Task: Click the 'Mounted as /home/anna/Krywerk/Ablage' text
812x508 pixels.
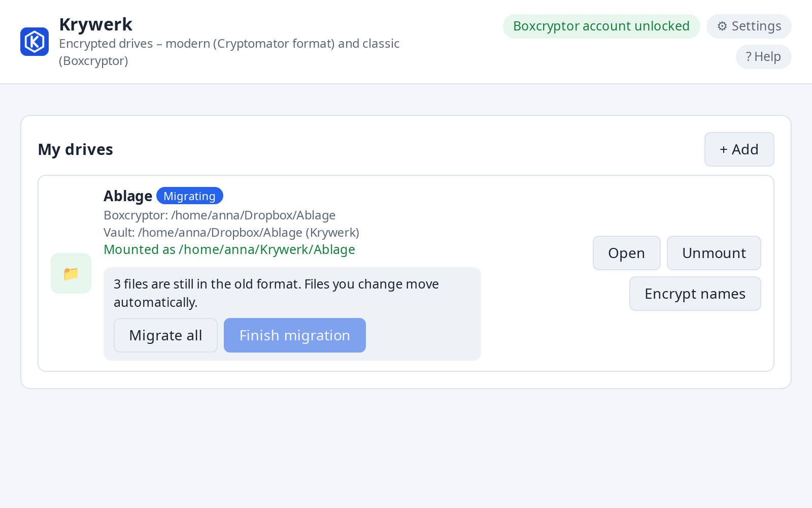Action: tap(229, 250)
